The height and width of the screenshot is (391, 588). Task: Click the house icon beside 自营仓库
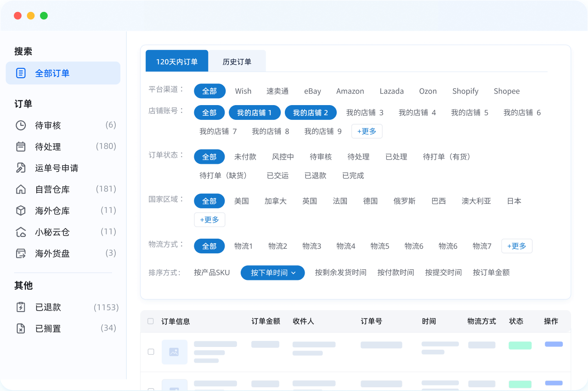tap(21, 190)
